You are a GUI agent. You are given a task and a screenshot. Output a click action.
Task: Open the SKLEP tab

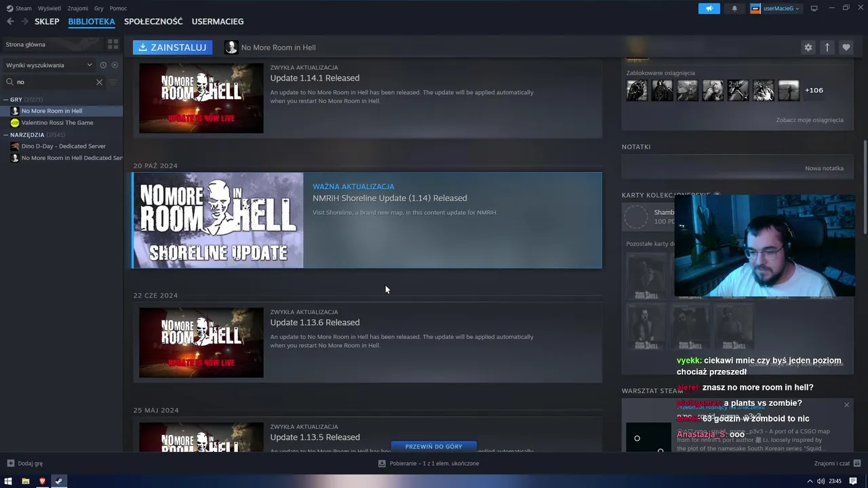(47, 22)
